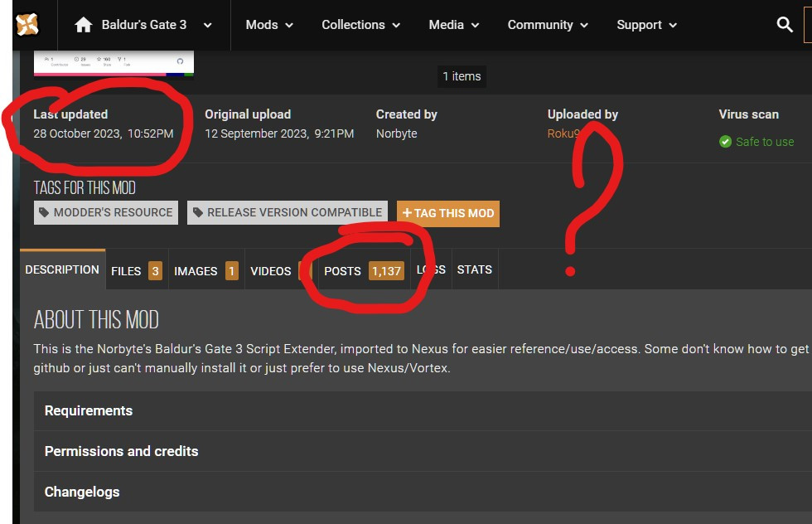Expand the Permissions and credits section
812x524 pixels.
(x=121, y=451)
